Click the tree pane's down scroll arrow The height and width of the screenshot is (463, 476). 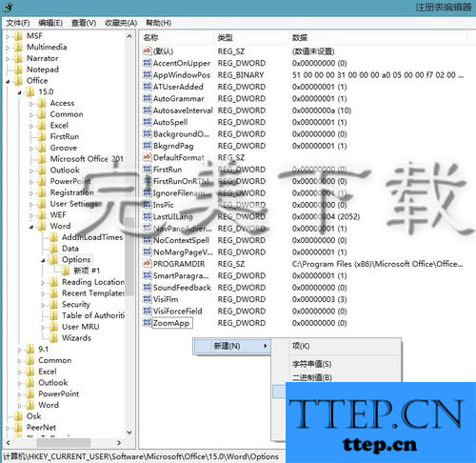129,433
